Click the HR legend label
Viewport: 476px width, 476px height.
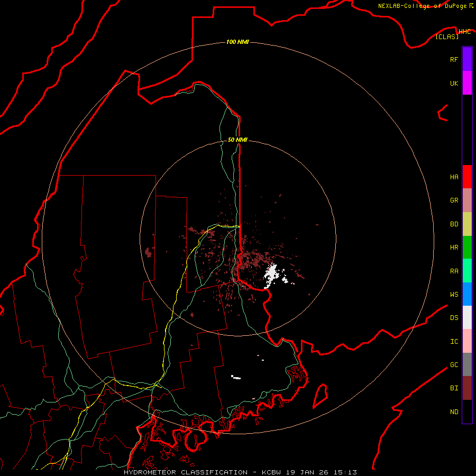454,248
